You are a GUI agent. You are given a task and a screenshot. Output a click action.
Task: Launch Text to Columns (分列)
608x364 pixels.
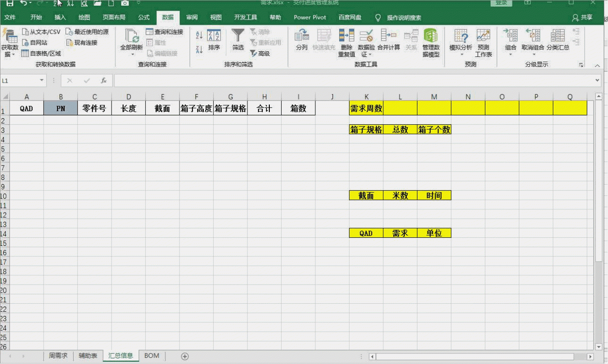coord(302,40)
